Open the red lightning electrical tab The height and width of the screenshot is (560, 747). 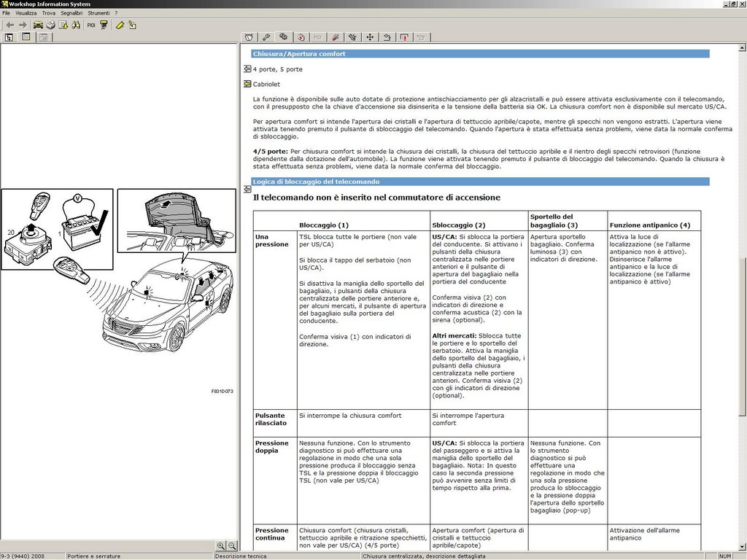(301, 37)
